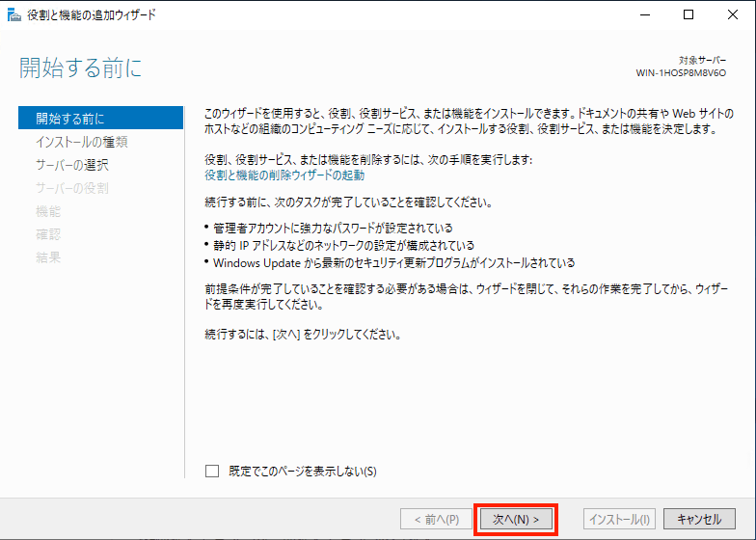Select the 機能 step in sidebar

48,211
